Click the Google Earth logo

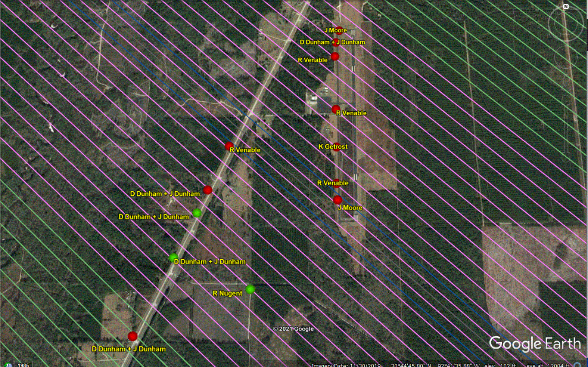click(535, 343)
